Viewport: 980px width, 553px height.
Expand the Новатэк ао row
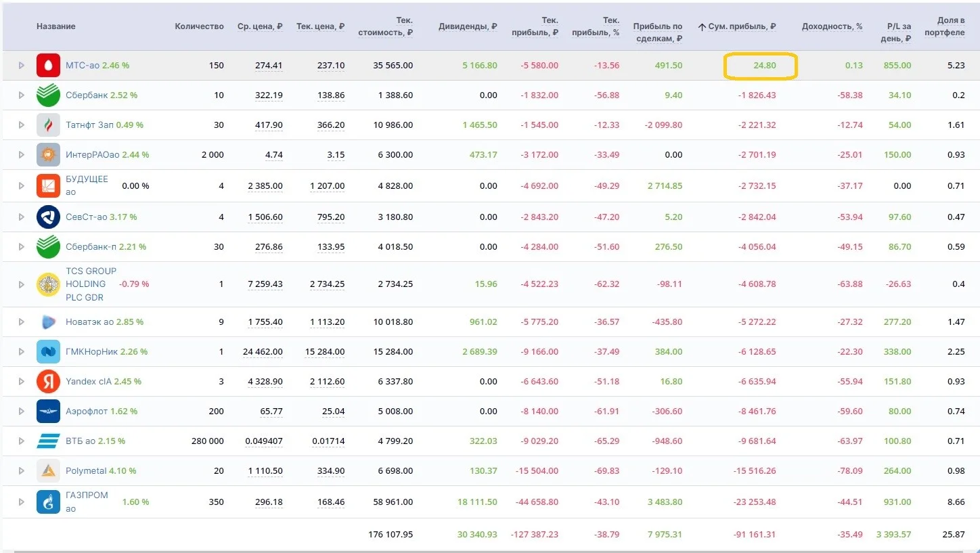tap(21, 322)
